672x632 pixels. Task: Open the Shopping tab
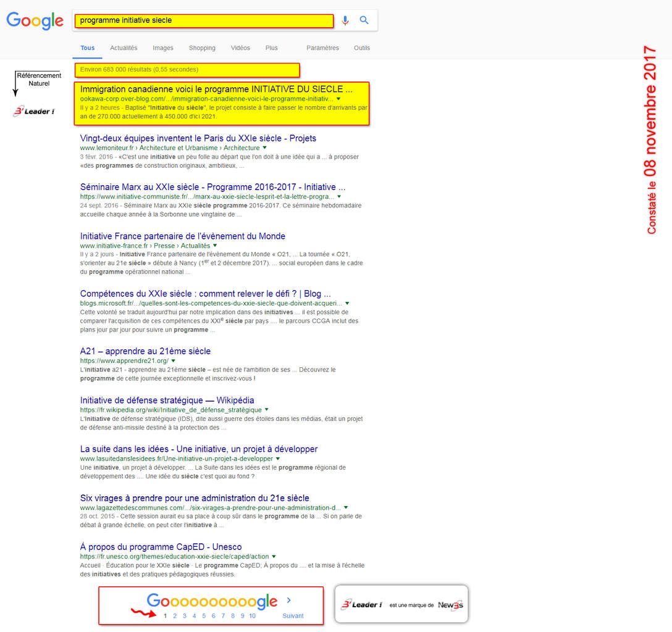(x=202, y=48)
